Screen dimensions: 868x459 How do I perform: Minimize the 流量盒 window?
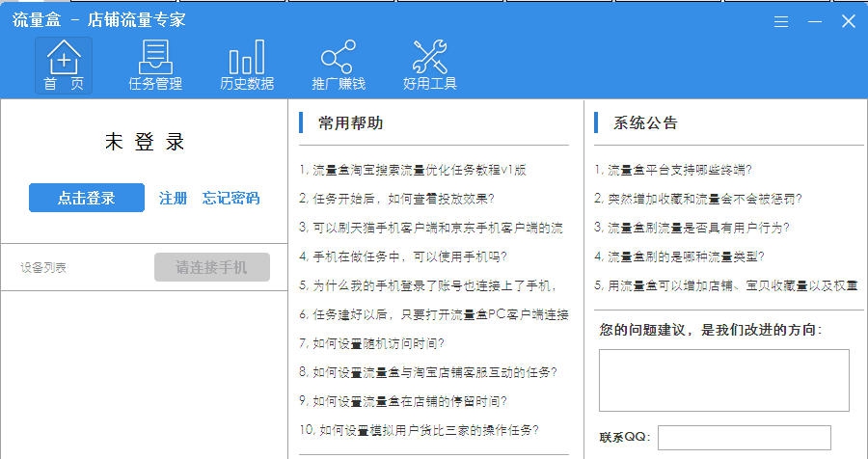[814, 21]
